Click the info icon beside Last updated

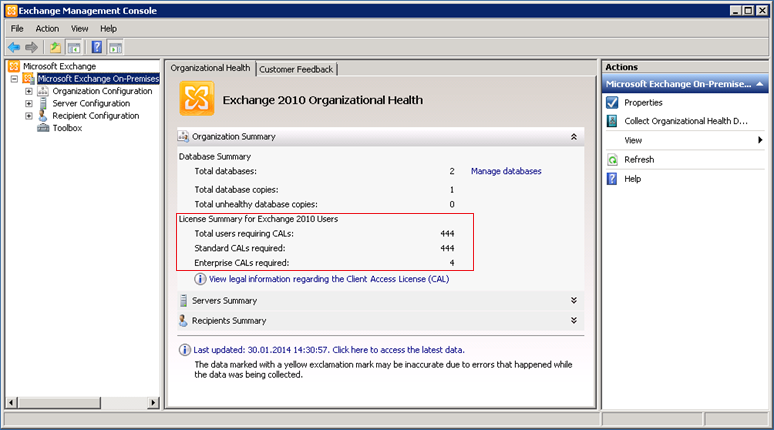[185, 350]
